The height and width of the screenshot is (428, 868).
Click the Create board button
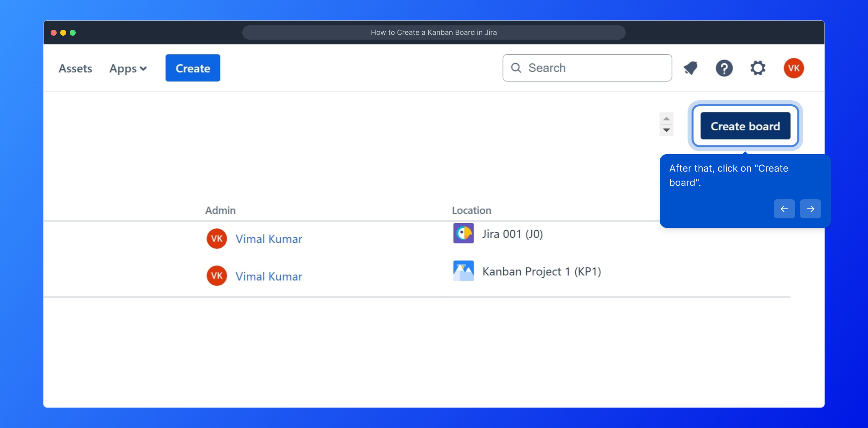(x=745, y=126)
